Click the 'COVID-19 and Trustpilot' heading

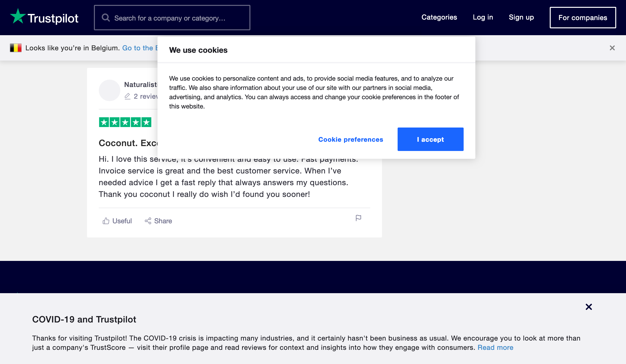pos(84,319)
